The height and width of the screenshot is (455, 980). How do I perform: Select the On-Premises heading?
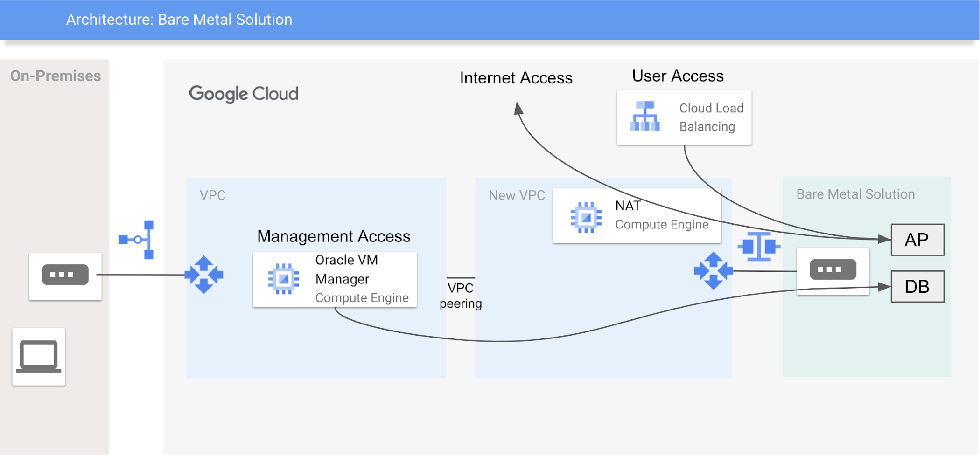pos(56,76)
